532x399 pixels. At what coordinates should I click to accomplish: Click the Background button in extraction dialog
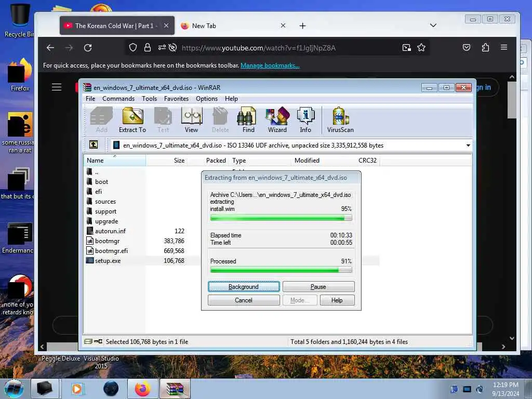pos(244,287)
